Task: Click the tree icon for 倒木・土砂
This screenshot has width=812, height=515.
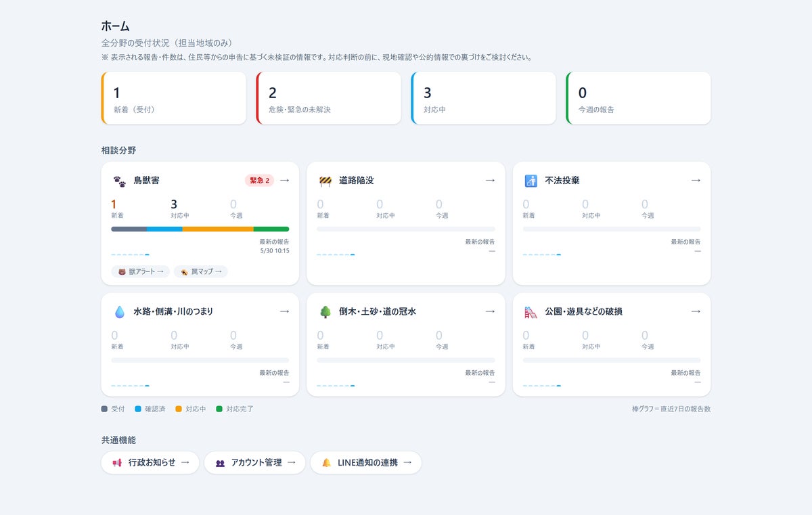Action: (x=325, y=312)
